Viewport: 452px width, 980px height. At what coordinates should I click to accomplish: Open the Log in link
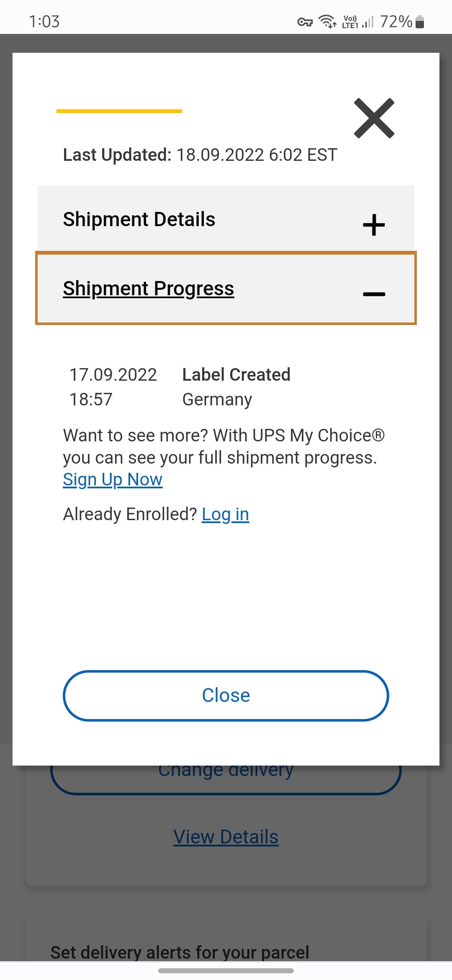point(225,514)
